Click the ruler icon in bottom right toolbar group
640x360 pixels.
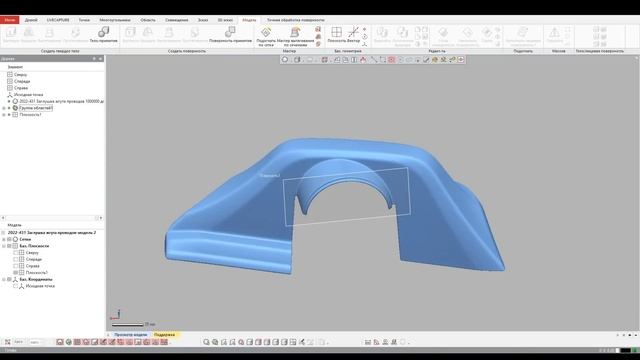tap(368, 342)
